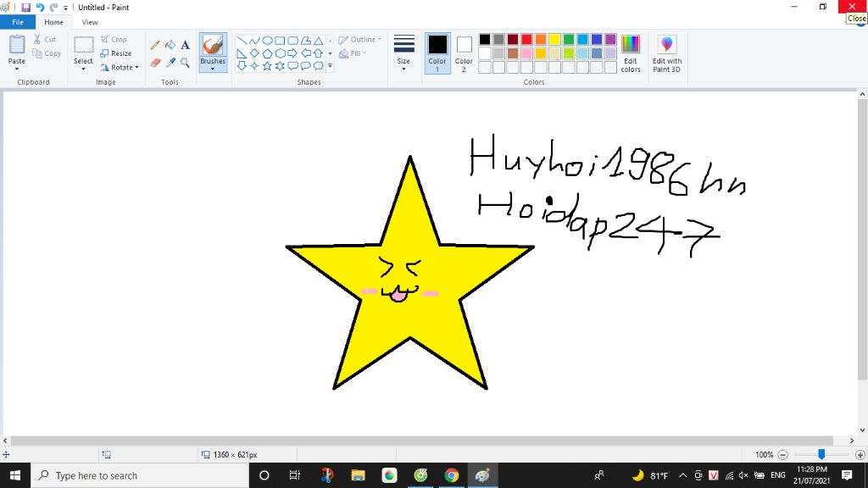Viewport: 868px width, 488px height.
Task: Pick the purple color swatch
Action: (x=610, y=39)
